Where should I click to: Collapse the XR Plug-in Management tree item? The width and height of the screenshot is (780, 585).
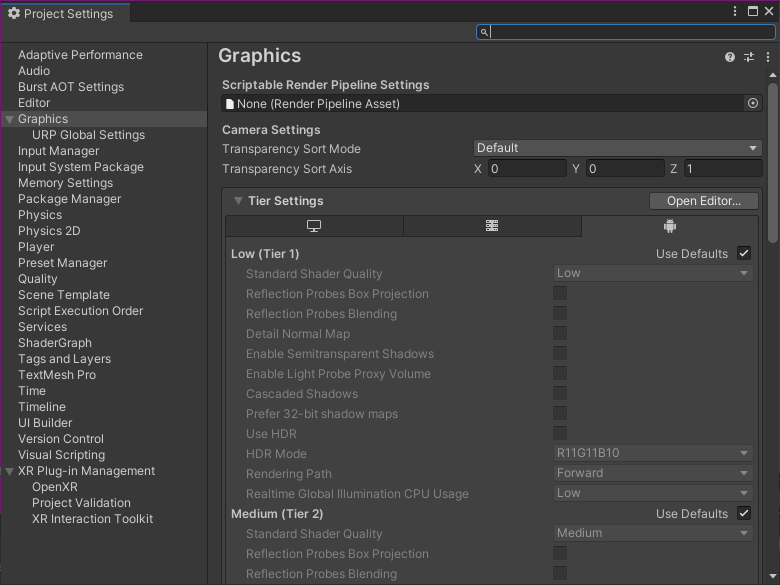(x=10, y=471)
